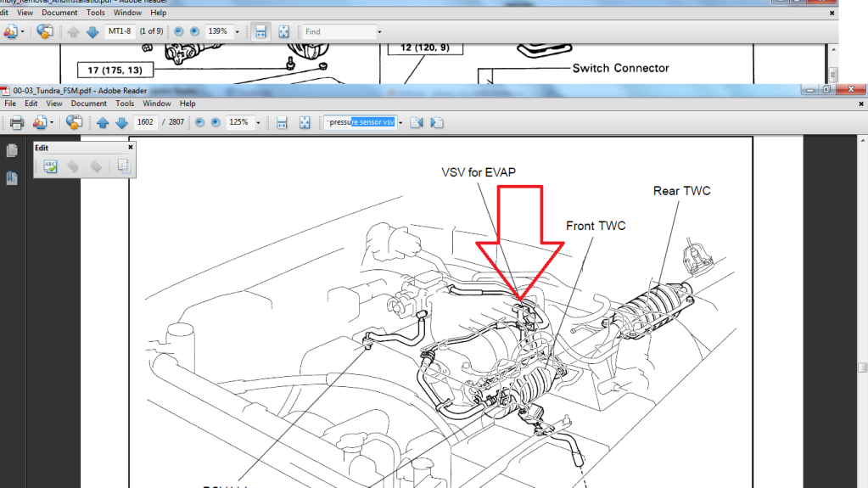Zoom out button in Tundra FSM toolbar
Viewport: 868px width, 488px height.
[x=200, y=122]
